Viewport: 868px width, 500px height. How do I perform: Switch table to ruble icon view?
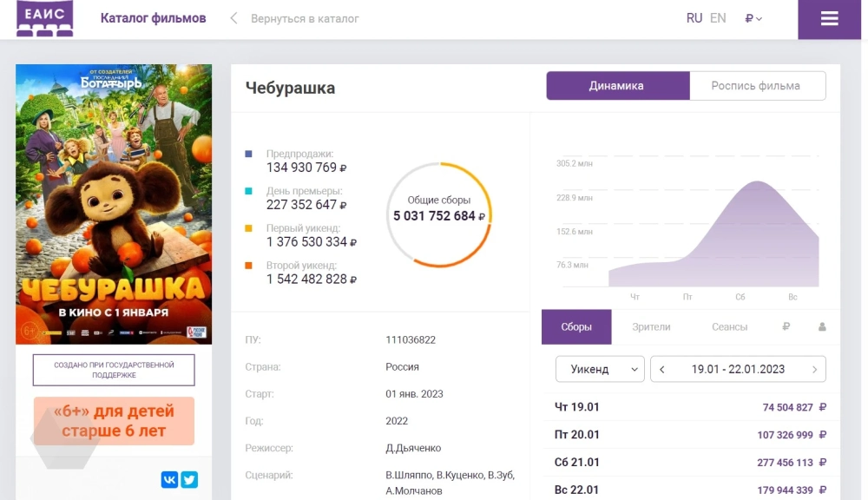coord(786,327)
